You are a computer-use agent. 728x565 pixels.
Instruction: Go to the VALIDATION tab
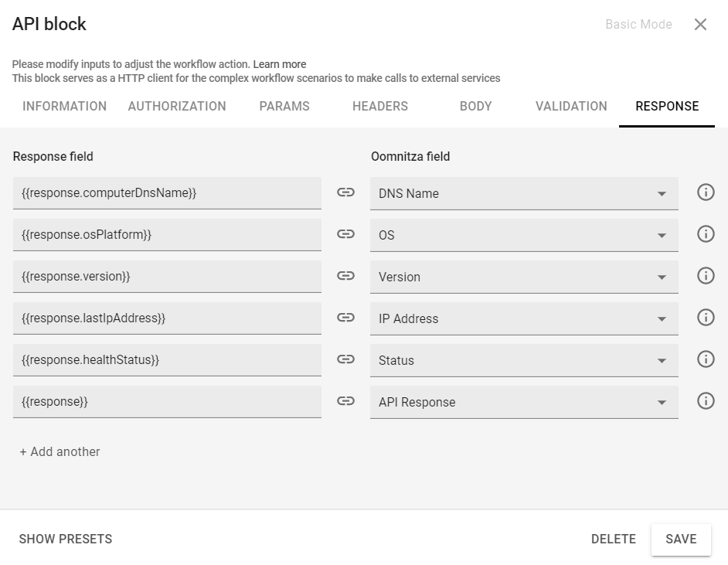tap(571, 107)
